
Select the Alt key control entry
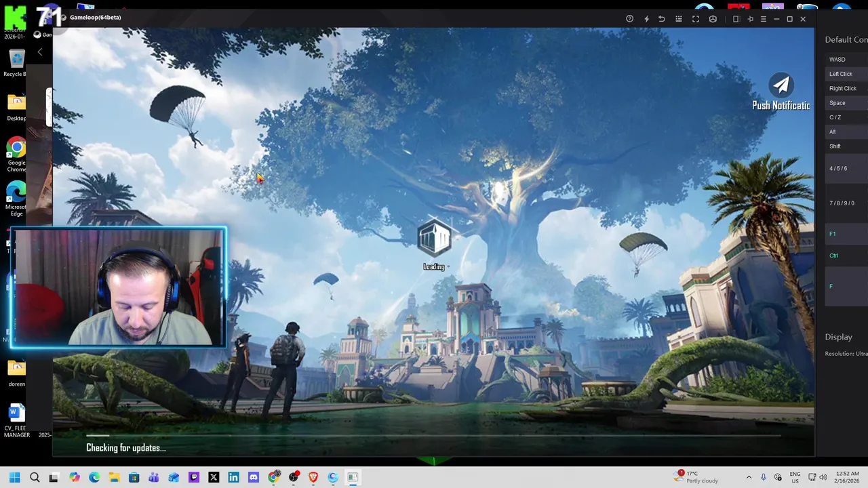pyautogui.click(x=846, y=131)
